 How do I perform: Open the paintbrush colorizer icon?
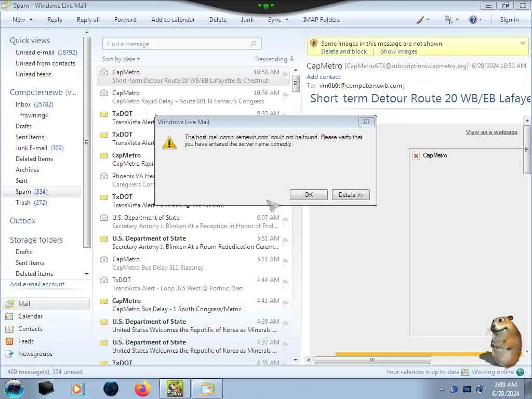click(420, 20)
